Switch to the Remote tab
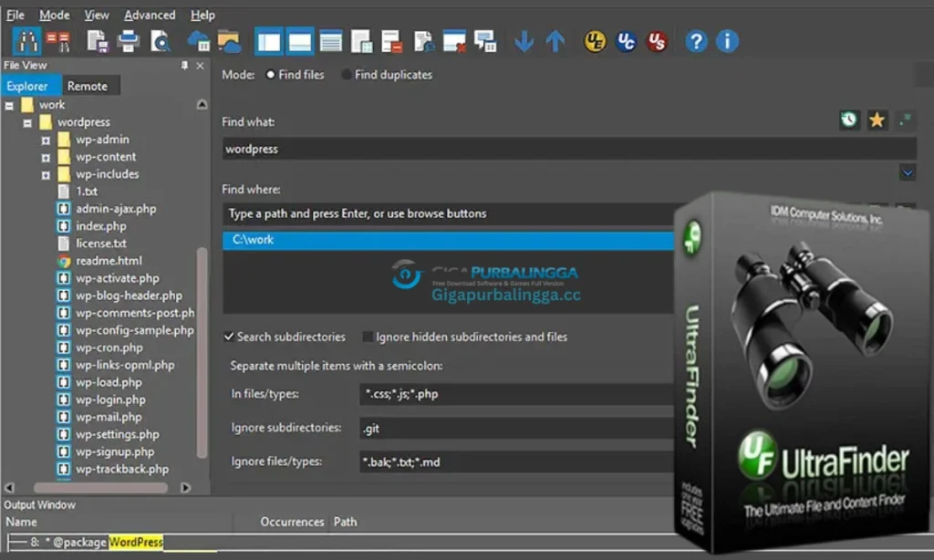This screenshot has height=560, width=934. point(90,86)
